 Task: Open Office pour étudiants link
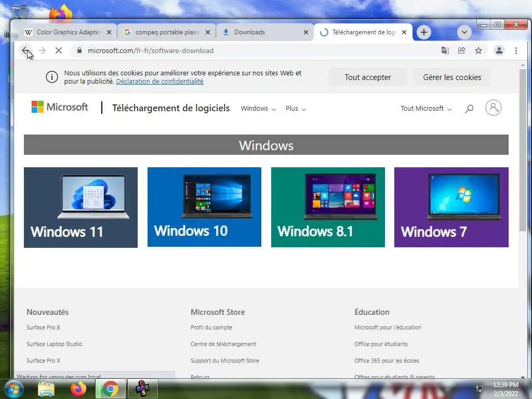[381, 344]
